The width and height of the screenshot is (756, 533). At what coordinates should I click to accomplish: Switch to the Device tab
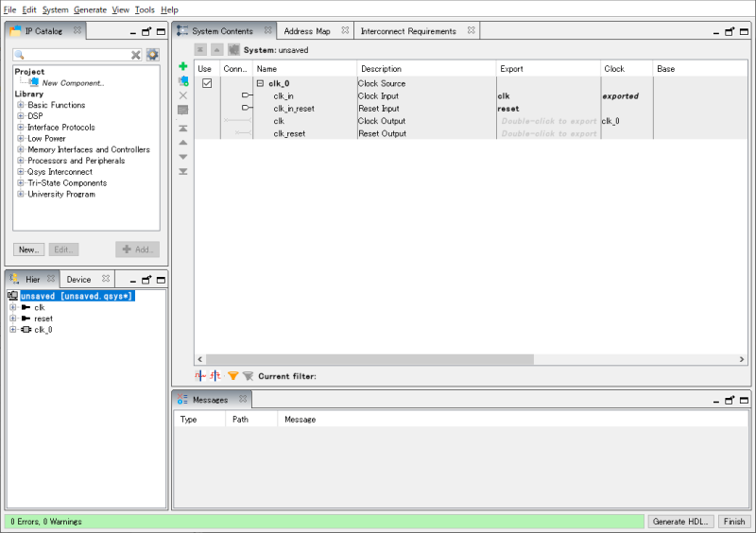click(x=78, y=280)
